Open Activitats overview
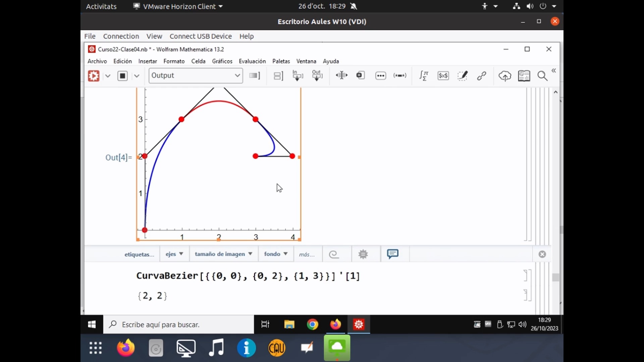Viewport: 644px width, 362px height. (101, 6)
